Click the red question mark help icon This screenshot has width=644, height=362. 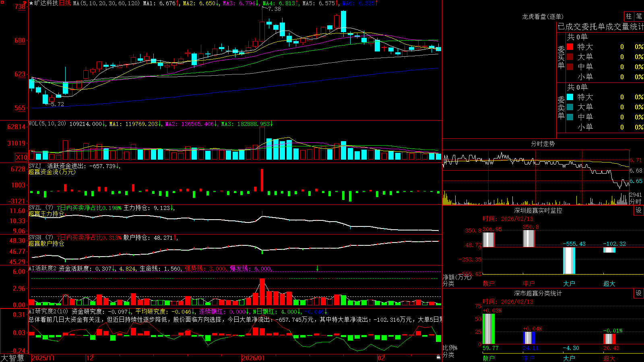click(x=25, y=3)
